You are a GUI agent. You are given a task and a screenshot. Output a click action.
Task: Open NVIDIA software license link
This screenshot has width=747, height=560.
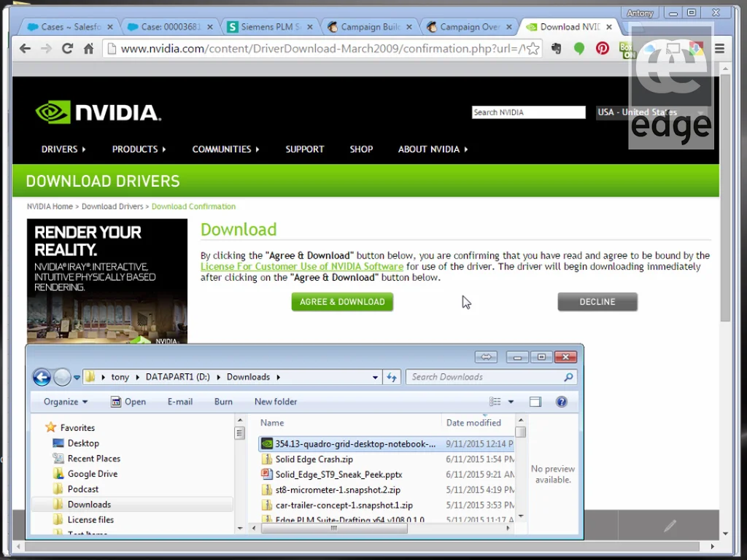pos(302,267)
